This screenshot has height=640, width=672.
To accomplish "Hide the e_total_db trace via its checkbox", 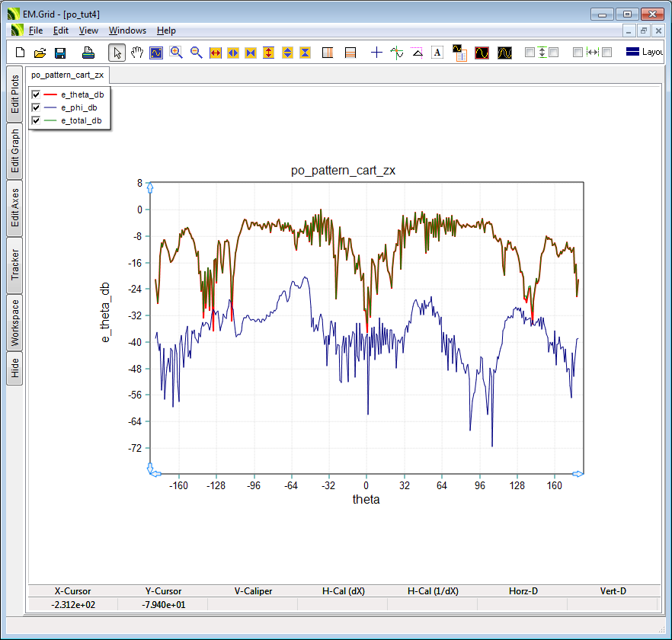I will 36,120.
